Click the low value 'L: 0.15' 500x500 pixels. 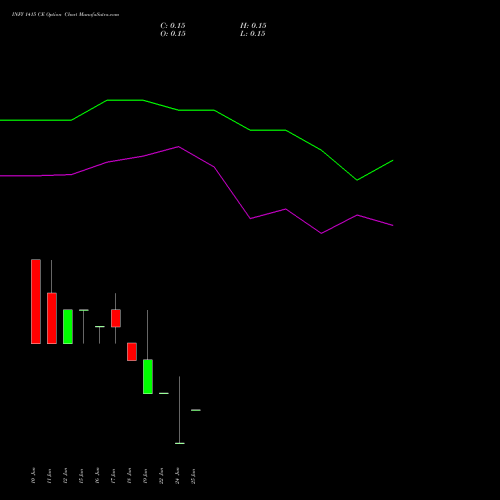point(253,34)
